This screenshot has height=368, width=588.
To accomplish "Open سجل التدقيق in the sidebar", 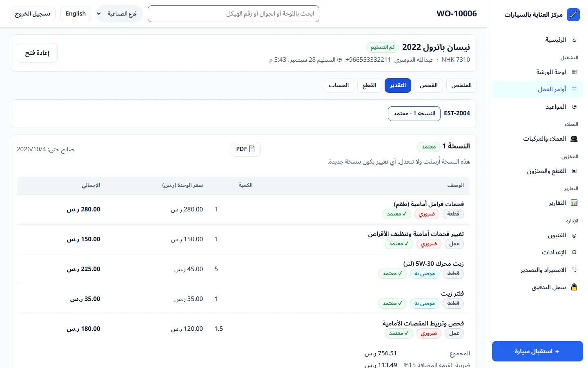I will (x=537, y=287).
